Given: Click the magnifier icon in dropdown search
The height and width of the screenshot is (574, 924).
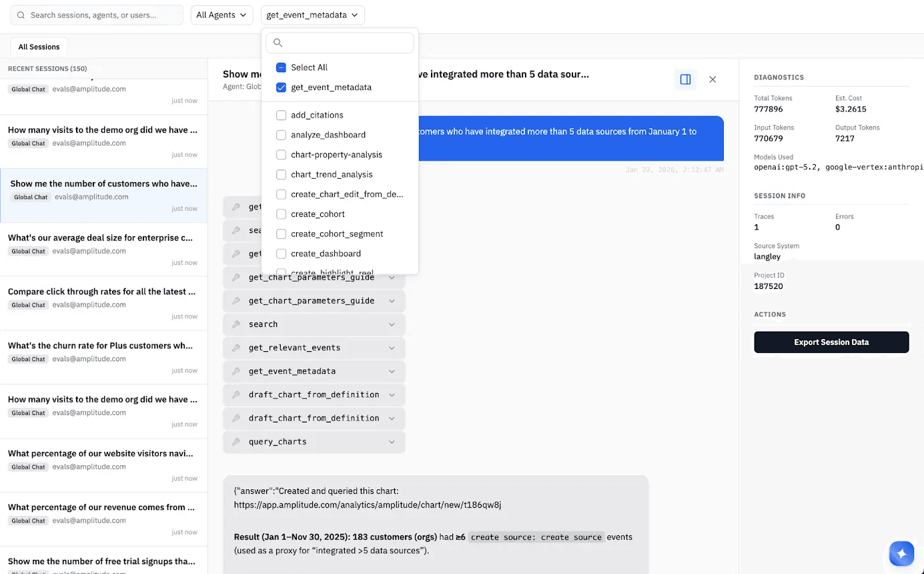Looking at the screenshot, I should point(278,43).
